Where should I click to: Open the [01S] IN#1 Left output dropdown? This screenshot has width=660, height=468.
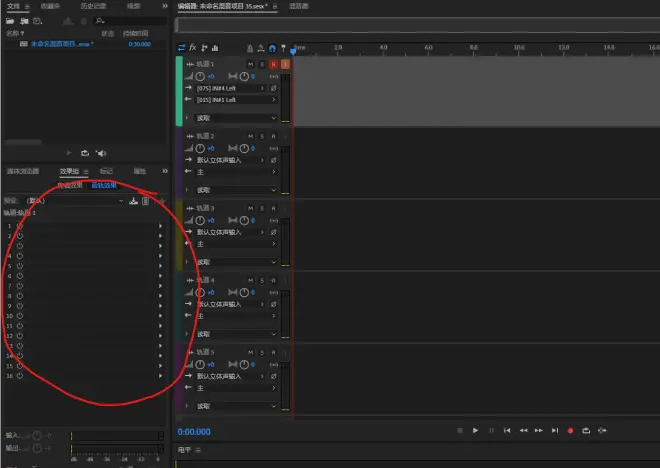(x=236, y=100)
